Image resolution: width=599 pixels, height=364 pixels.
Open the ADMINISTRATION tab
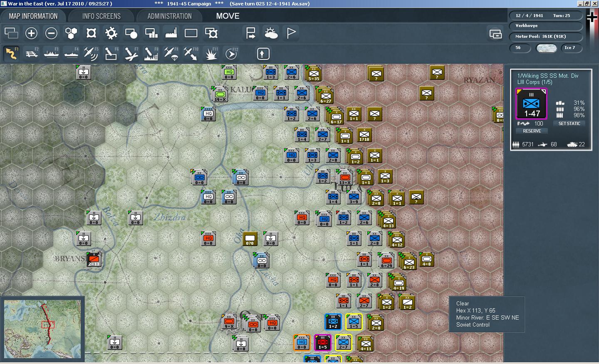(169, 16)
